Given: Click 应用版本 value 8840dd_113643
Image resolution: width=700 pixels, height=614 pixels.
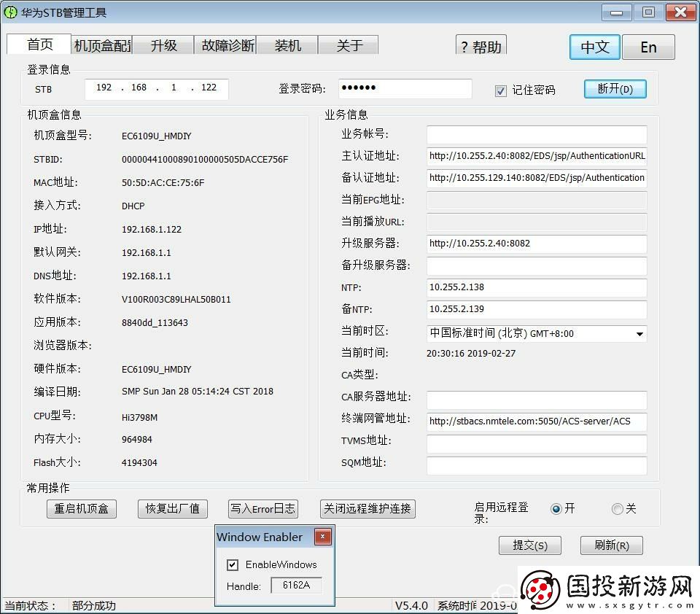Looking at the screenshot, I should coord(155,323).
